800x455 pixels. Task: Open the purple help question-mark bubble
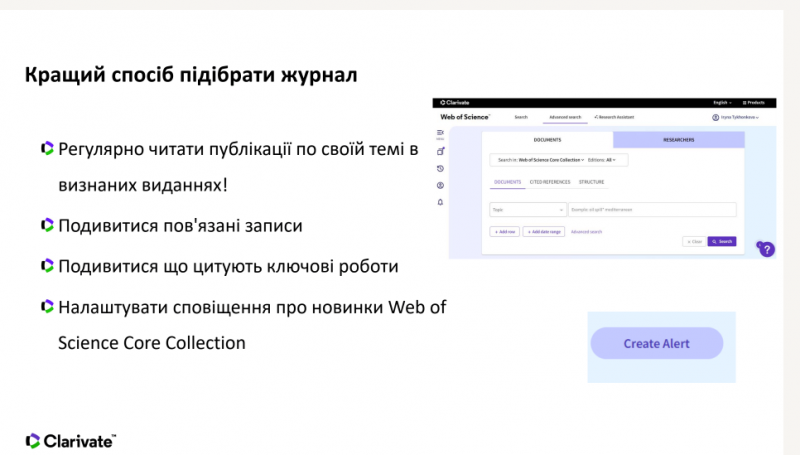[766, 249]
